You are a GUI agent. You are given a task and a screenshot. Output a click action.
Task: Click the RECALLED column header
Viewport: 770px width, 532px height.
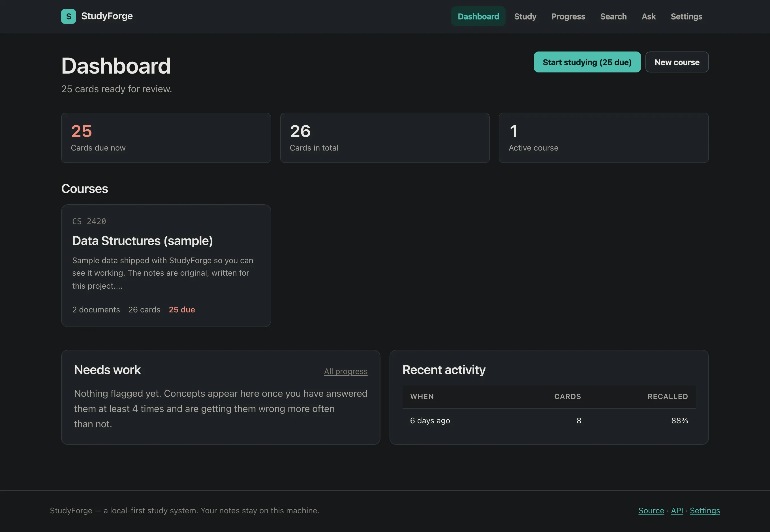click(x=668, y=397)
